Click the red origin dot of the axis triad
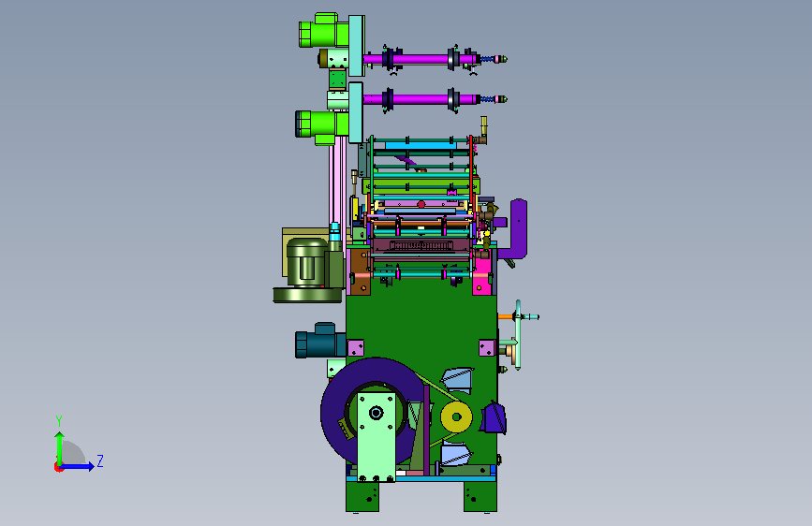This screenshot has height=526, width=812. (58, 467)
